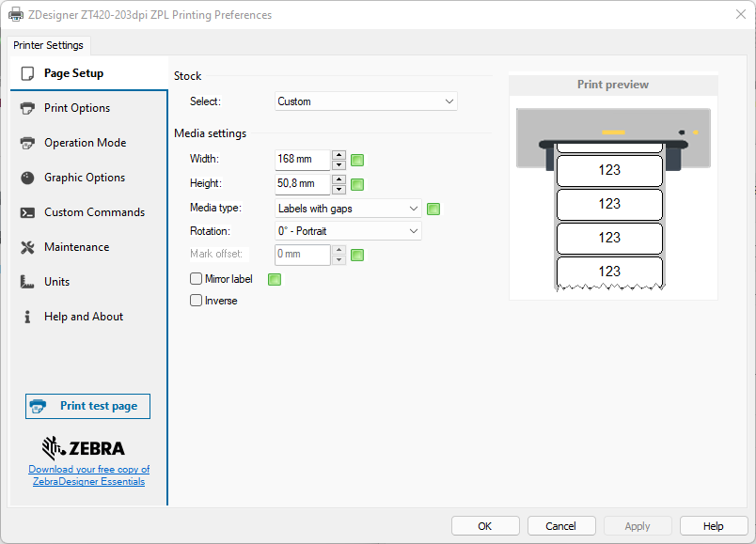
Task: Increase the Width value with up arrow
Action: [x=339, y=155]
